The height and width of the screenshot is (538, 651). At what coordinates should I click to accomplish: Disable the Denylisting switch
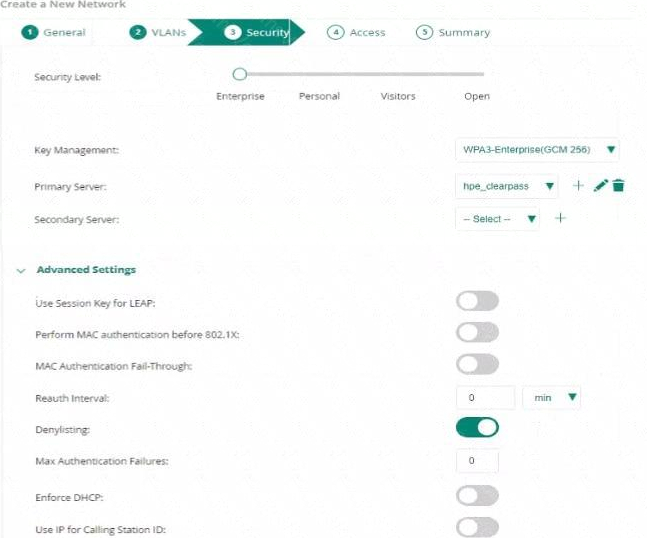[477, 428]
